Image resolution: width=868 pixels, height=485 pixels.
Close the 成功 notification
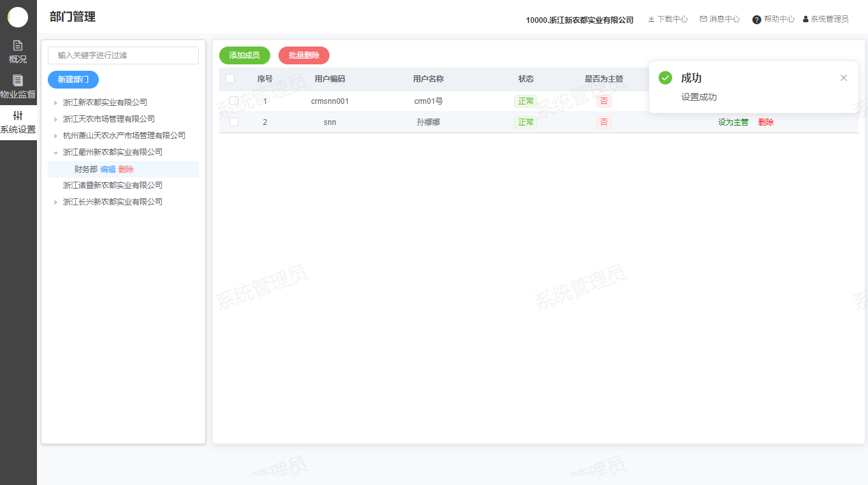point(844,78)
